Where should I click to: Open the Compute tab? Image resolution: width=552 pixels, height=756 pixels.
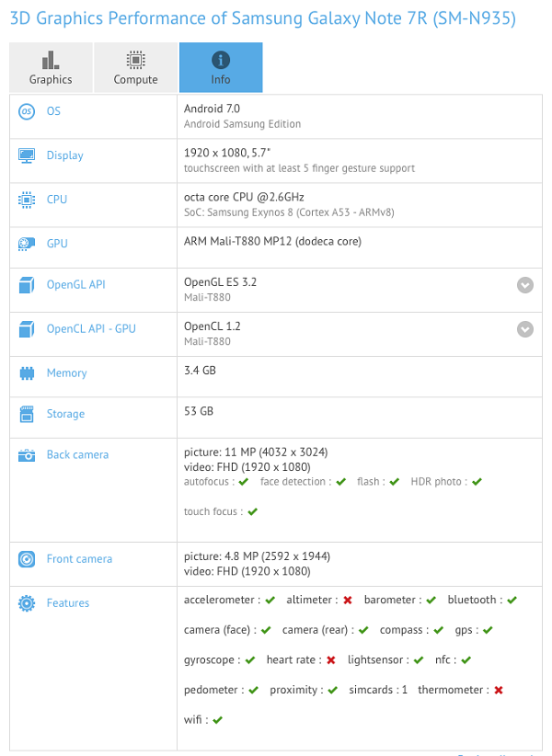coord(135,67)
